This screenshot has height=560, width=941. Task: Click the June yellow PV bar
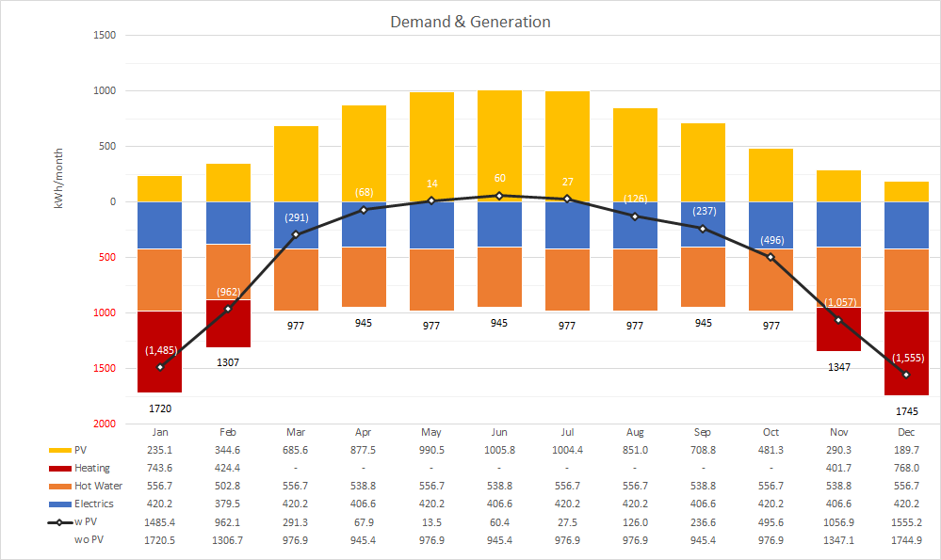[x=499, y=146]
